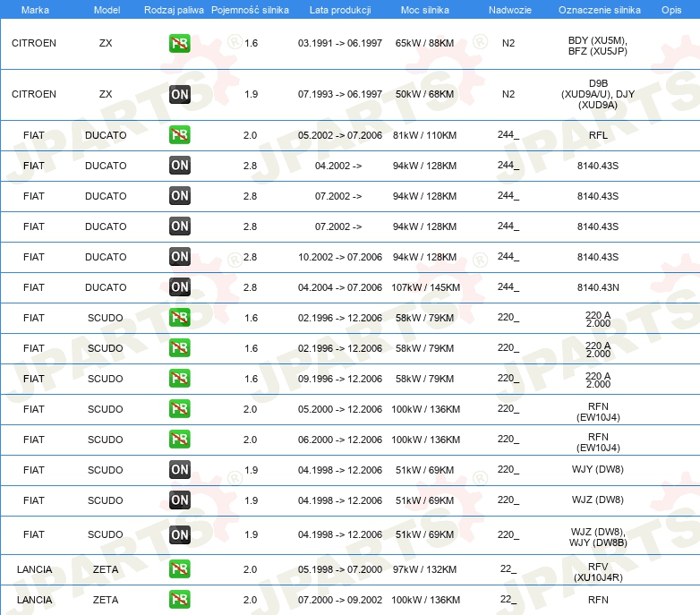Click the Moc silnika column header
Screen dimensions: 700x615
tap(425, 9)
